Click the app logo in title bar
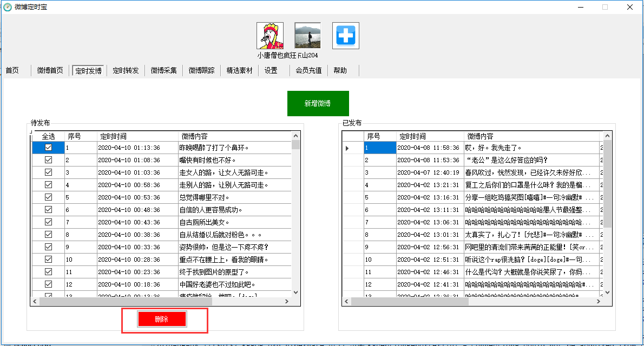Viewport: 644px width, 346px height. click(8, 7)
